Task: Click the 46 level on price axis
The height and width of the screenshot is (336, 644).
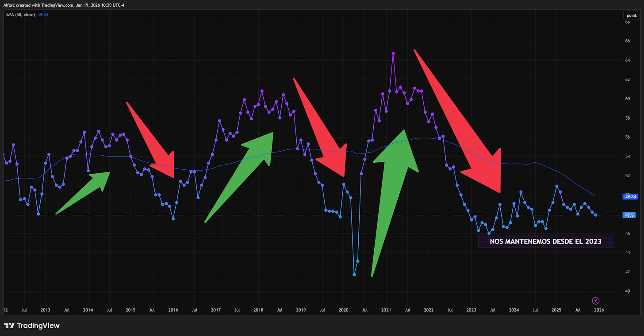Action: [x=627, y=233]
